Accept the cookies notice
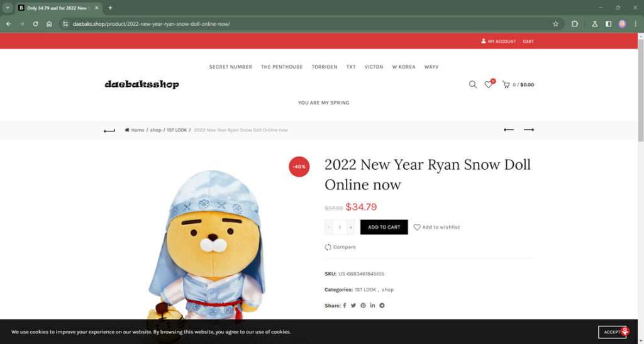Screen dimensions: 644x344 612,332
